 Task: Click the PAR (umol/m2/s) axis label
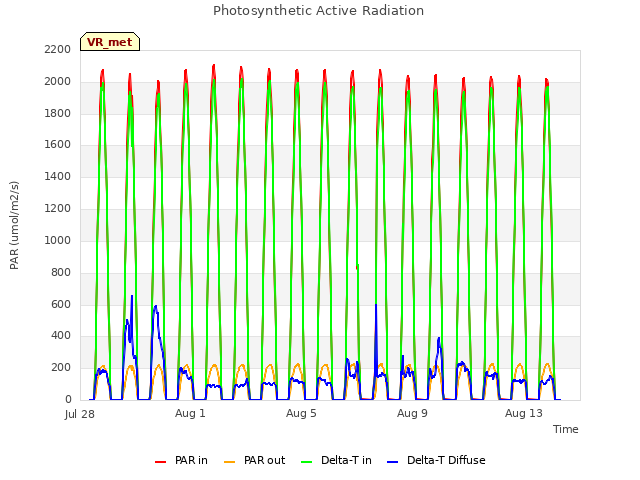[x=14, y=225]
